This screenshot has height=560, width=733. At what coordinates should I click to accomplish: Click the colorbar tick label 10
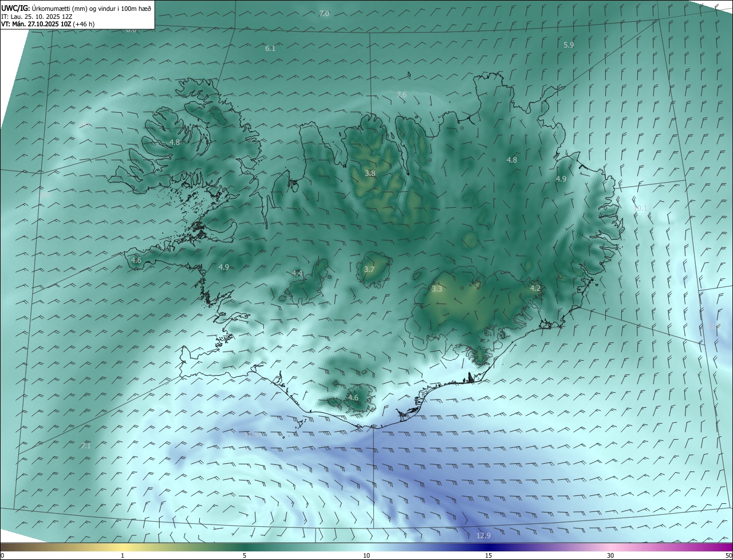coord(366,556)
